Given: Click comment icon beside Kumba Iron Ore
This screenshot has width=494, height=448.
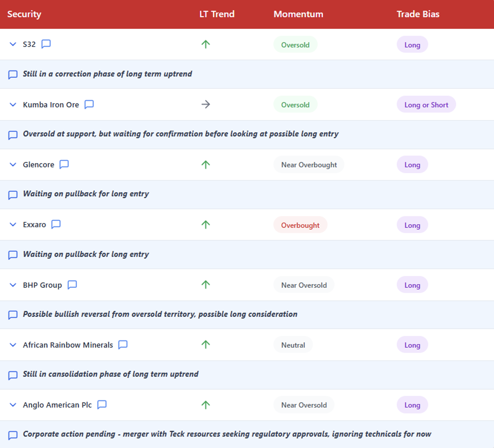Looking at the screenshot, I should point(89,104).
